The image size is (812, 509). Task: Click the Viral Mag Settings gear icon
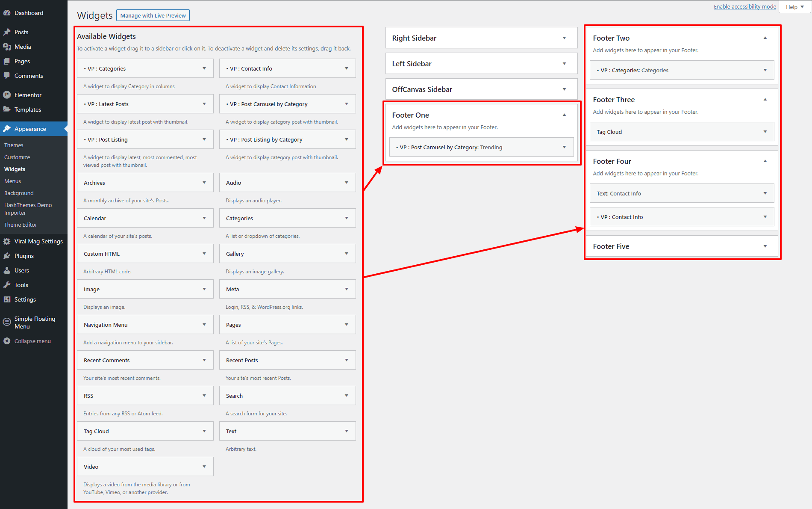coord(7,241)
